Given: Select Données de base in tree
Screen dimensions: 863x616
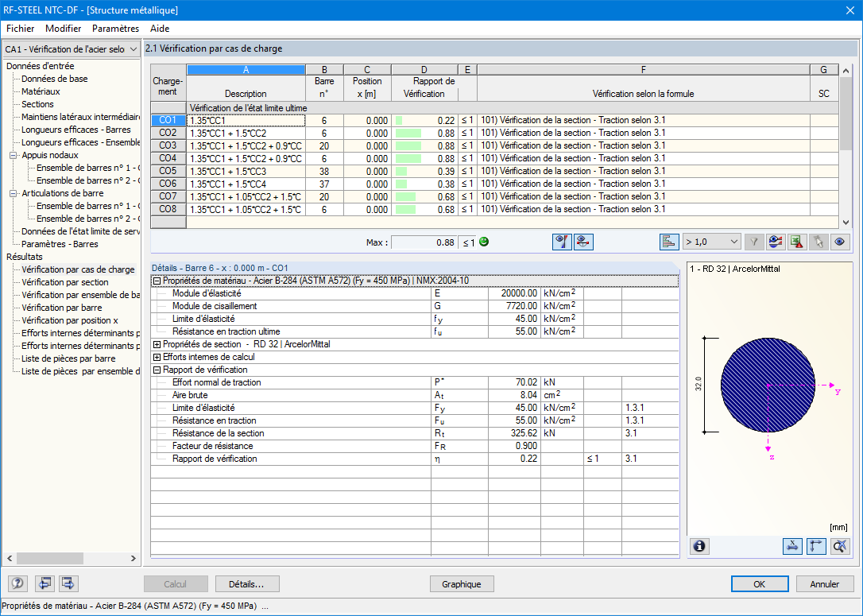Looking at the screenshot, I should point(55,79).
